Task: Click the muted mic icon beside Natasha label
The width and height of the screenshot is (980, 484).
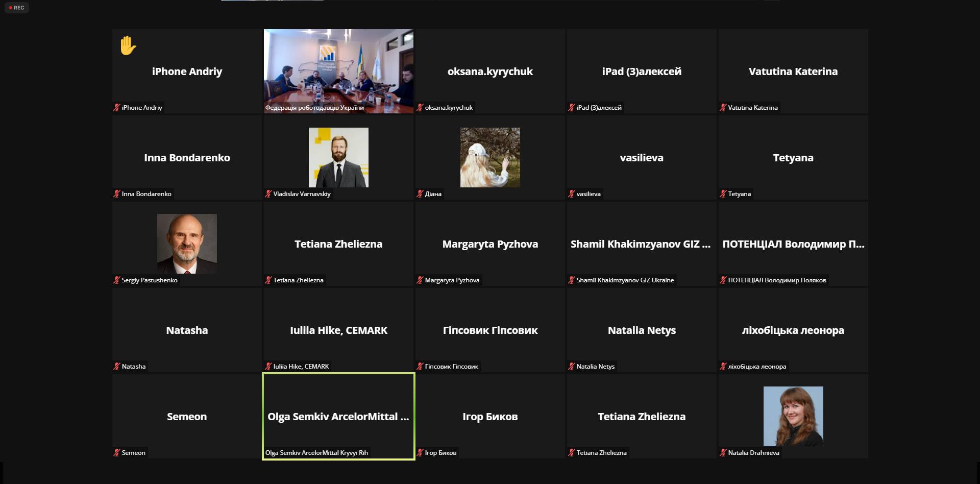Action: coord(117,367)
